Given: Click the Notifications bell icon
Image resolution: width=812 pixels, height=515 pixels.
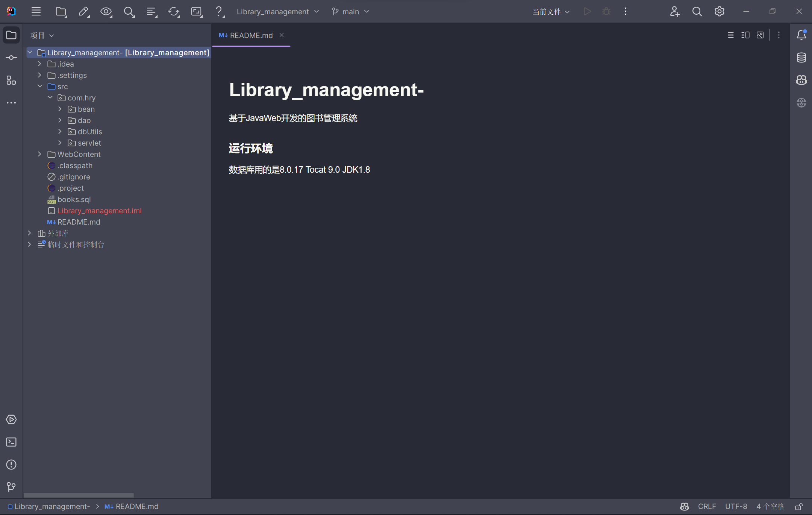Looking at the screenshot, I should (801, 35).
